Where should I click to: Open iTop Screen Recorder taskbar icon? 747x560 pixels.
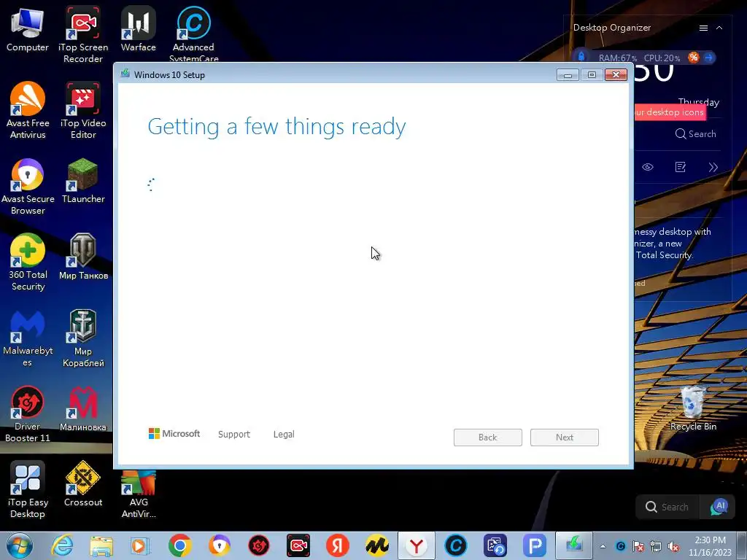point(298,545)
